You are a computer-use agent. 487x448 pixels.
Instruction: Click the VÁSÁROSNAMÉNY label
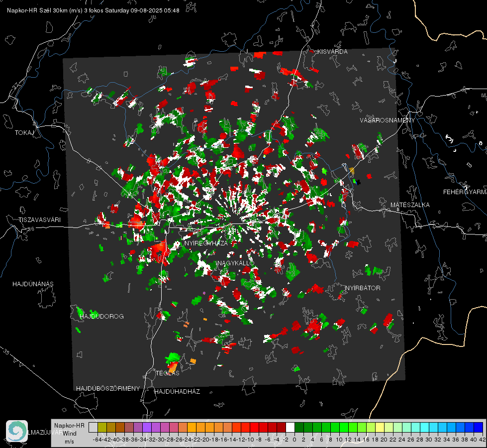click(388, 120)
